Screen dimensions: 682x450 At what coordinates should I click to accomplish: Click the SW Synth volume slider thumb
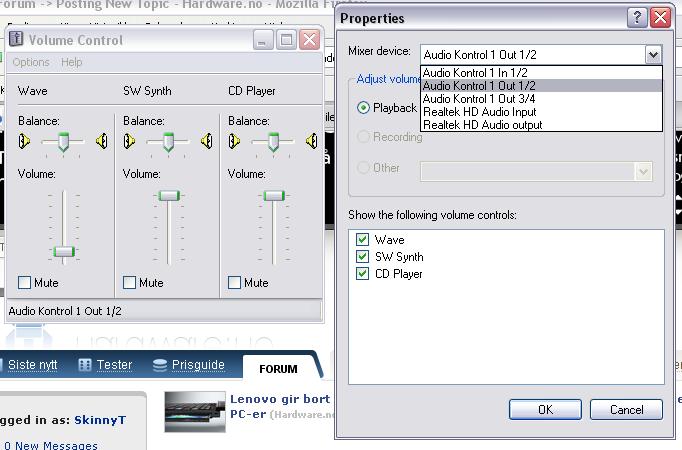(169, 196)
